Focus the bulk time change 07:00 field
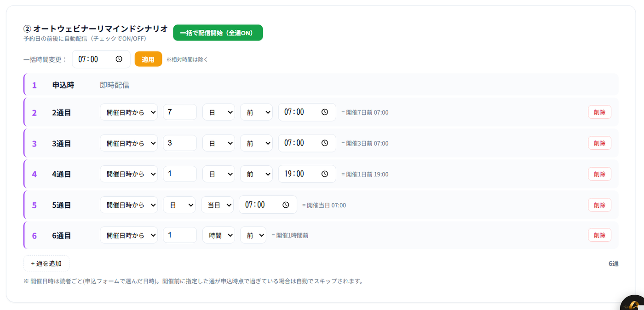The height and width of the screenshot is (310, 644). click(101, 59)
